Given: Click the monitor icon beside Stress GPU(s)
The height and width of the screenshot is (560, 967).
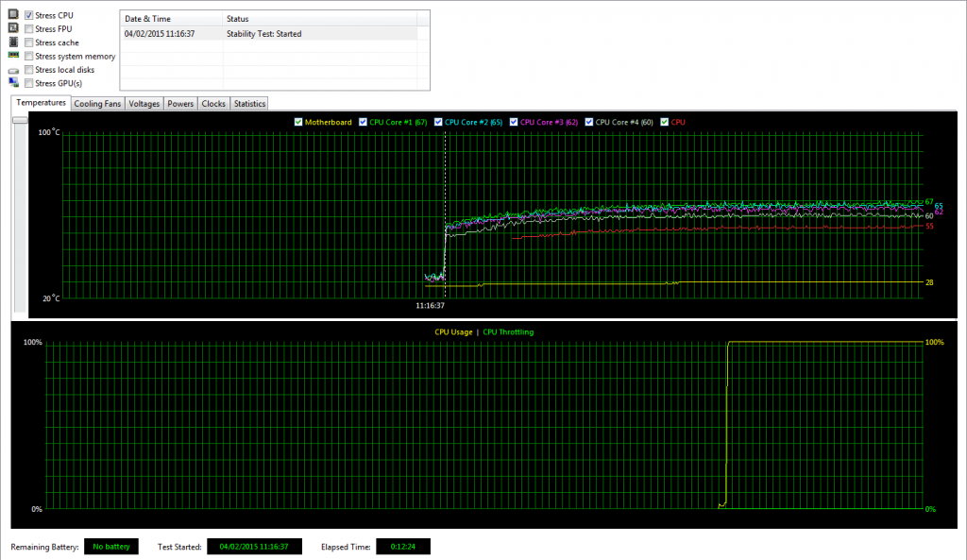Looking at the screenshot, I should pyautogui.click(x=13, y=83).
